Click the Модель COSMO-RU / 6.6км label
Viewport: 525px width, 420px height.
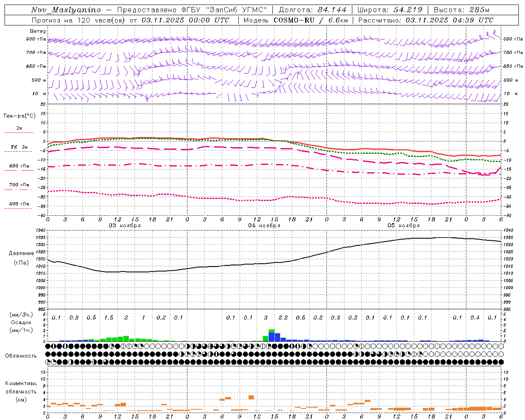296,20
